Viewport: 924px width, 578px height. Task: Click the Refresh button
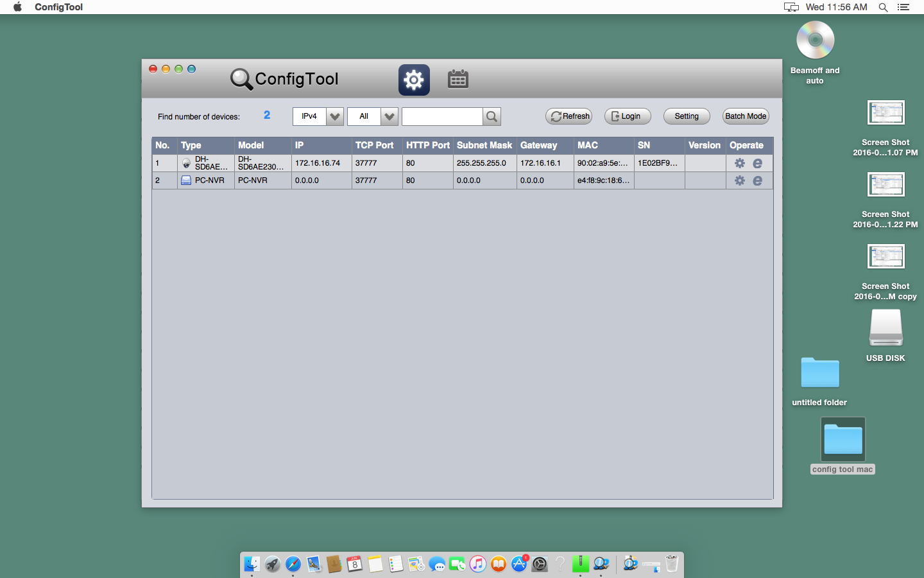(569, 116)
